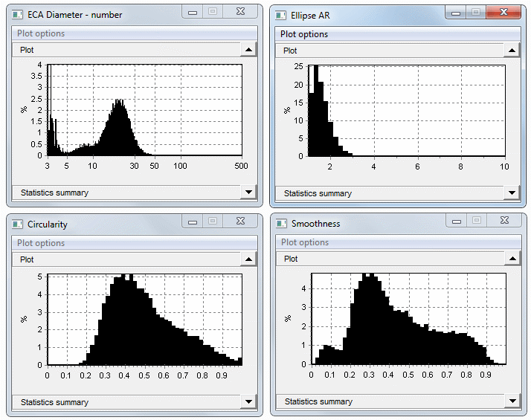Click the 0.5 x-axis label in Circularity plot
Image resolution: width=531 pixels, height=420 pixels.
144,375
